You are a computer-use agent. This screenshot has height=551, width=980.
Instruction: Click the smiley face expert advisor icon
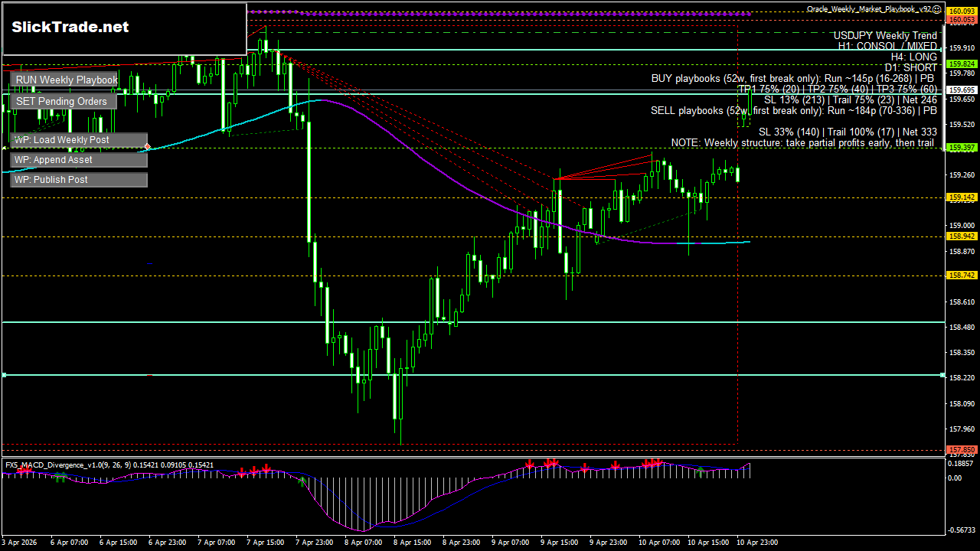[x=937, y=9]
